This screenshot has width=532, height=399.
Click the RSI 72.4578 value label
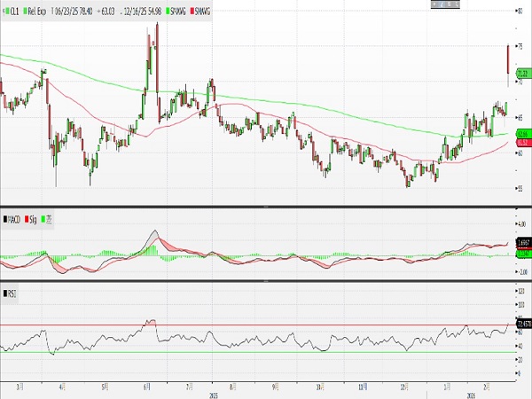tap(522, 323)
